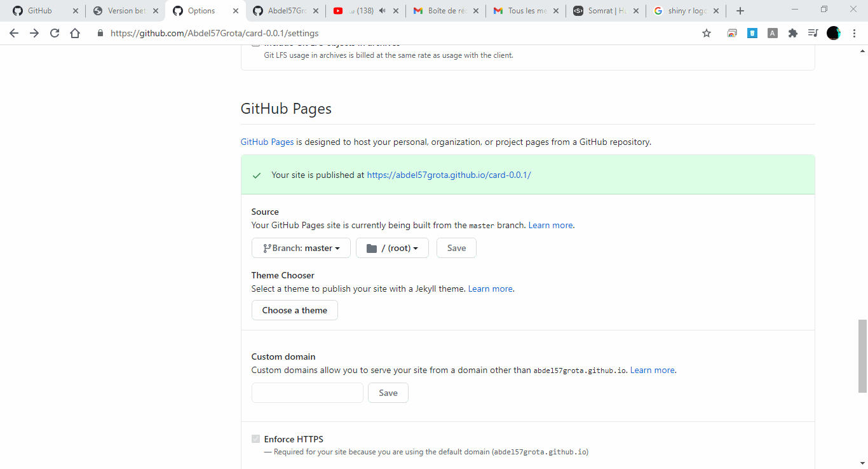Image resolution: width=868 pixels, height=469 pixels.
Task: Save the custom domain
Action: 388,393
